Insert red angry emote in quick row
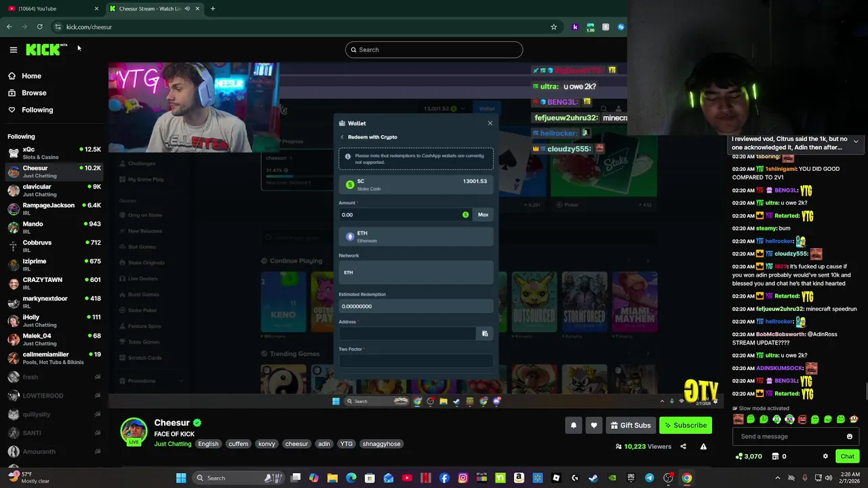868x488 pixels. point(802,420)
